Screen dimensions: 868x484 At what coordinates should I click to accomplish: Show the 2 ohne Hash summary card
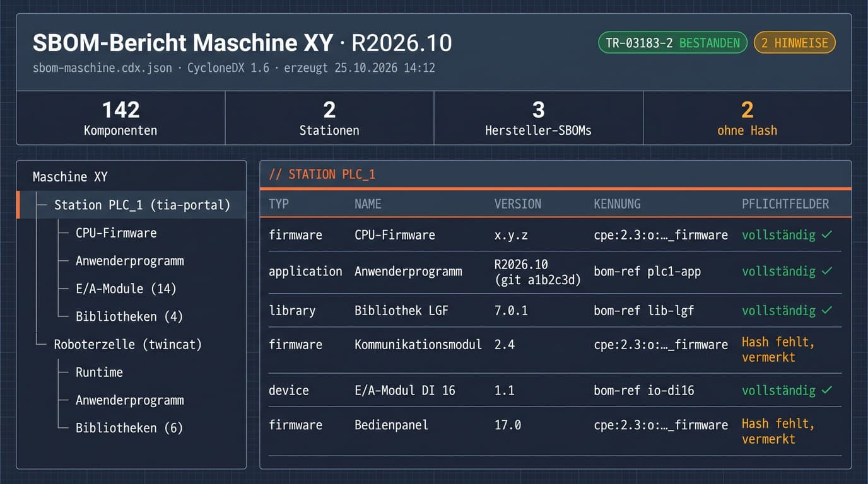pos(747,118)
